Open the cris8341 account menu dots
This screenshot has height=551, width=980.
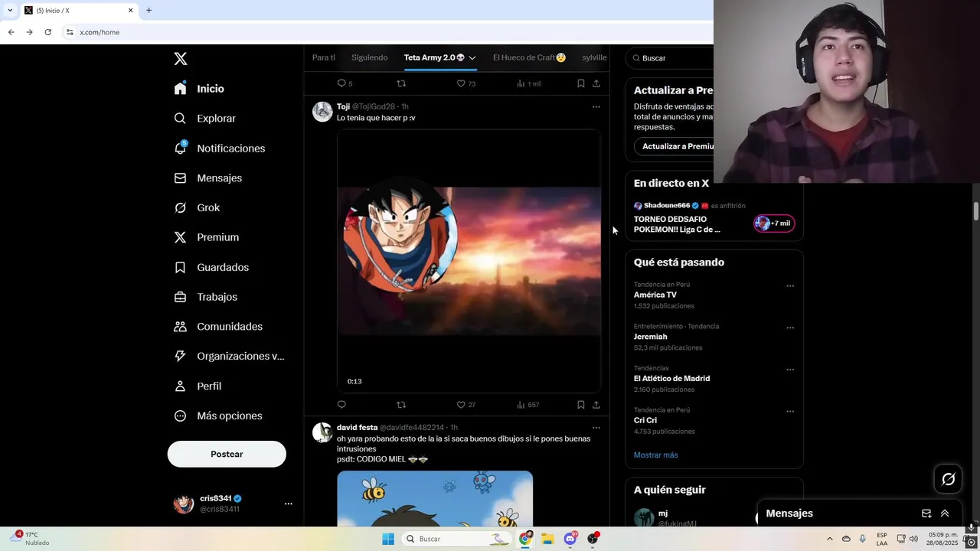pyautogui.click(x=289, y=504)
